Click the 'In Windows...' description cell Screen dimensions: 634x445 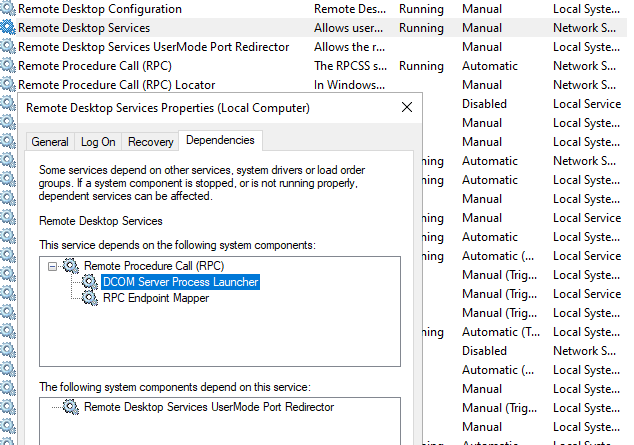coord(349,85)
